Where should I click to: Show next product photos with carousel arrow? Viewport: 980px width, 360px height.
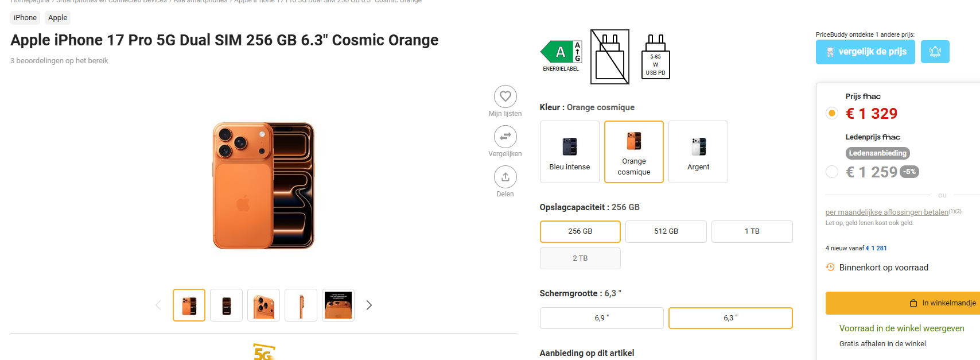coord(369,305)
